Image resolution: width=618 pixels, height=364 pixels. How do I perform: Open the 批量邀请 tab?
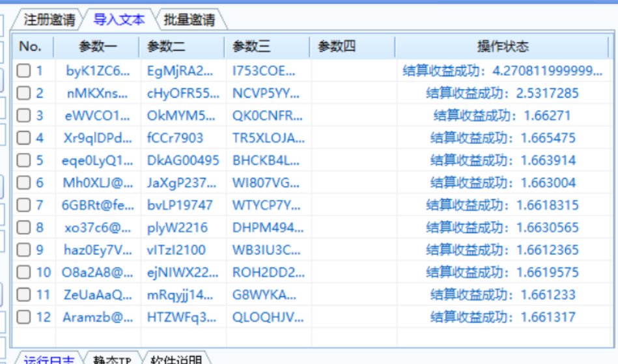coord(189,20)
